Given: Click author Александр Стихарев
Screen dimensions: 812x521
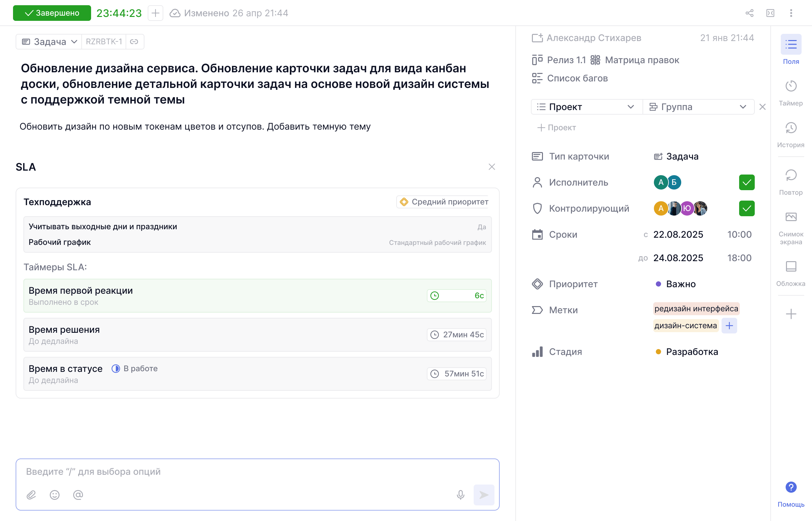Looking at the screenshot, I should [594, 38].
